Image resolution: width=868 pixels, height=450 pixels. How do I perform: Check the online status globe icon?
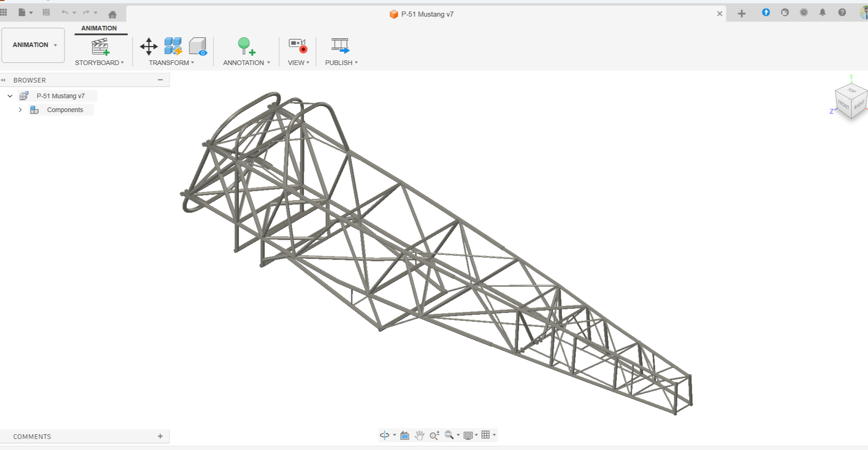tap(785, 12)
